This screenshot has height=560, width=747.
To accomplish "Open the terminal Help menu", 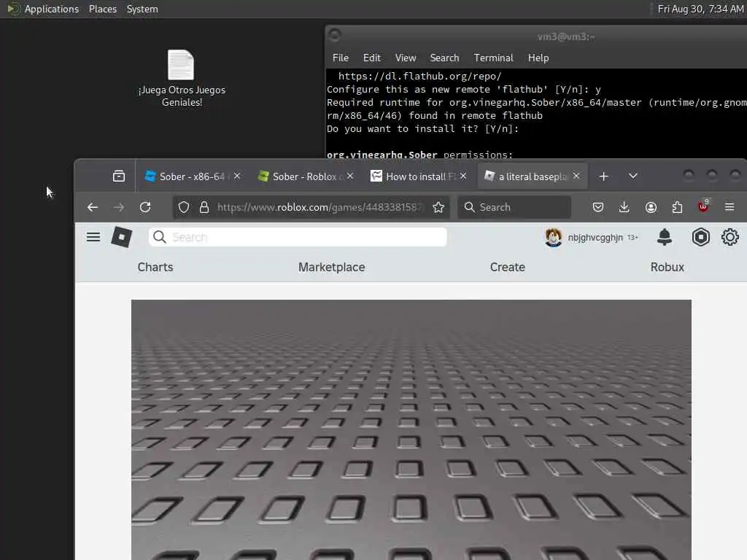I will pyautogui.click(x=538, y=58).
